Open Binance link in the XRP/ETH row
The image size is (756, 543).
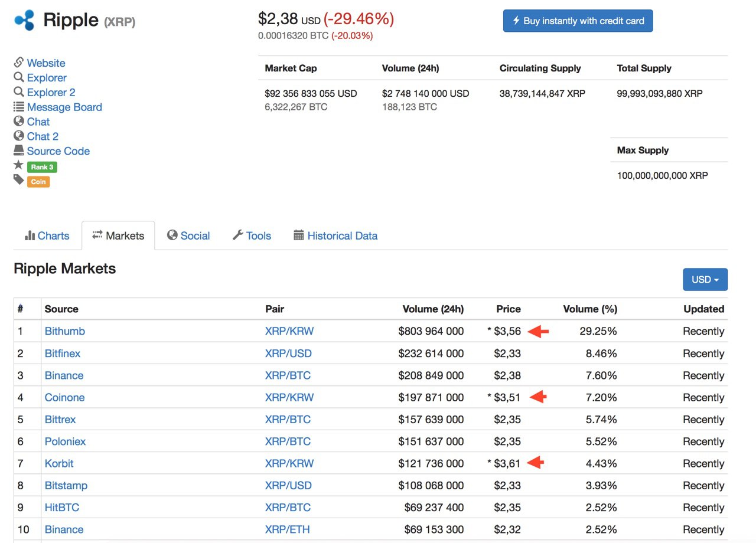tap(64, 529)
